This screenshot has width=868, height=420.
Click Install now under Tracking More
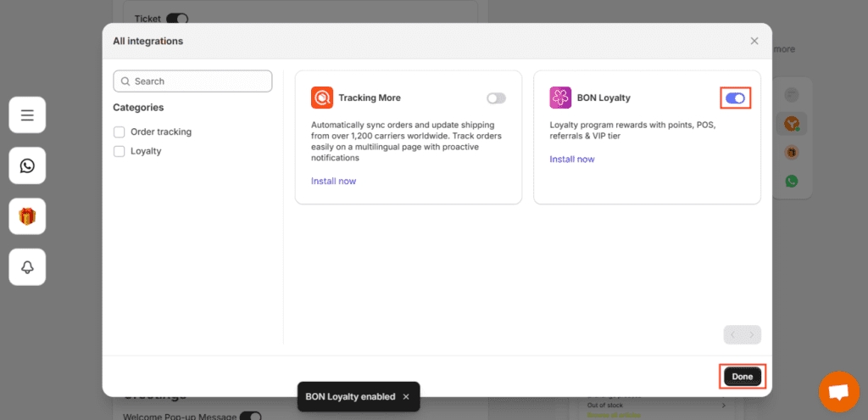tap(333, 182)
